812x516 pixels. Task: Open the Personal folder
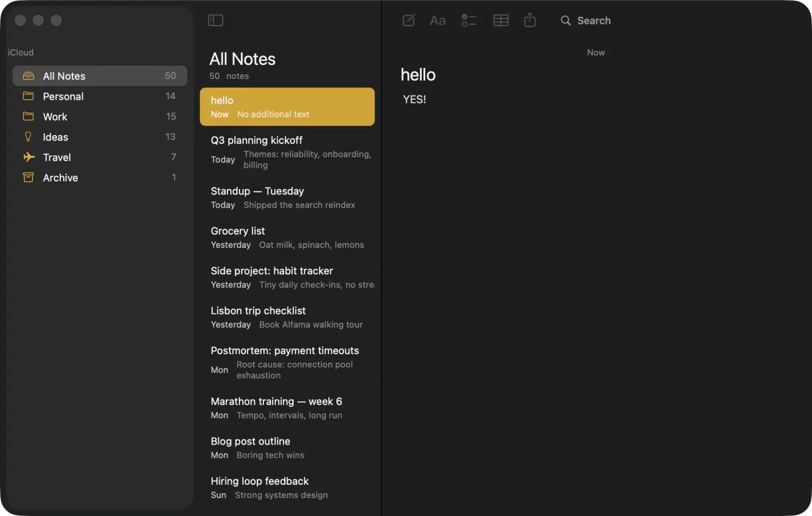pyautogui.click(x=100, y=96)
